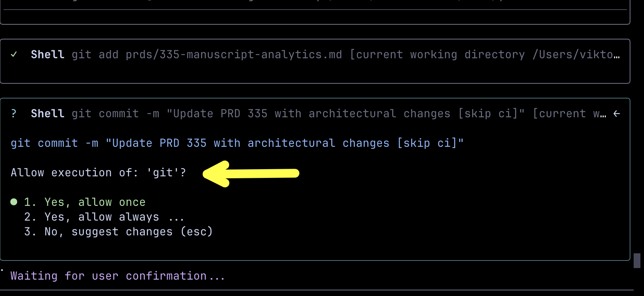Choose "Yes, allow always ..." option

pos(102,217)
